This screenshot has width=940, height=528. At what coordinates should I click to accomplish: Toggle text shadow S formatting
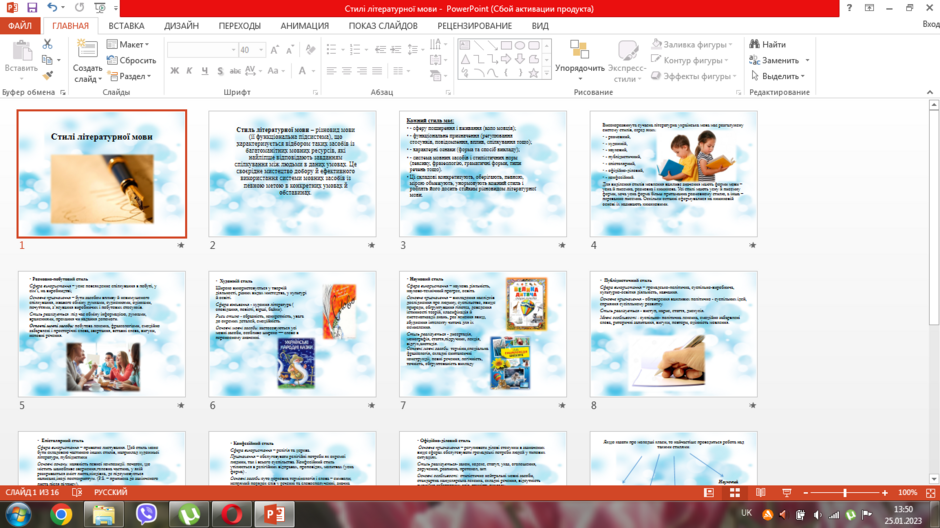pyautogui.click(x=220, y=71)
